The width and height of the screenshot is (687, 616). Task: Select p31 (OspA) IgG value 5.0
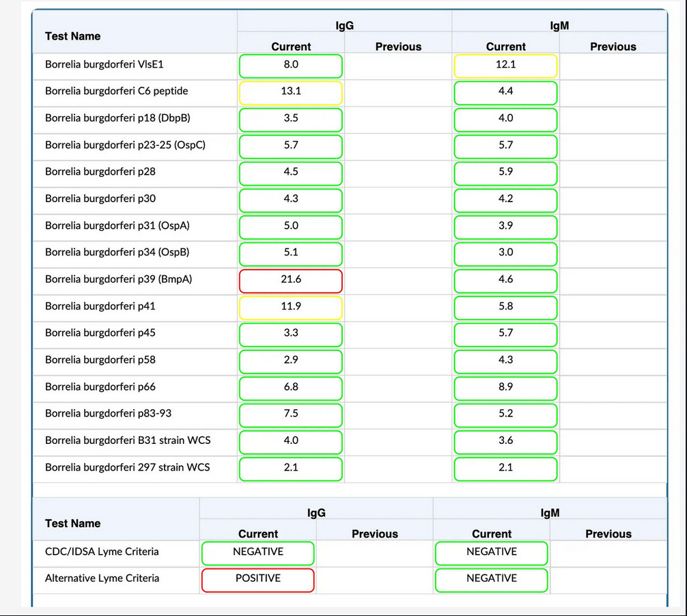coord(291,227)
